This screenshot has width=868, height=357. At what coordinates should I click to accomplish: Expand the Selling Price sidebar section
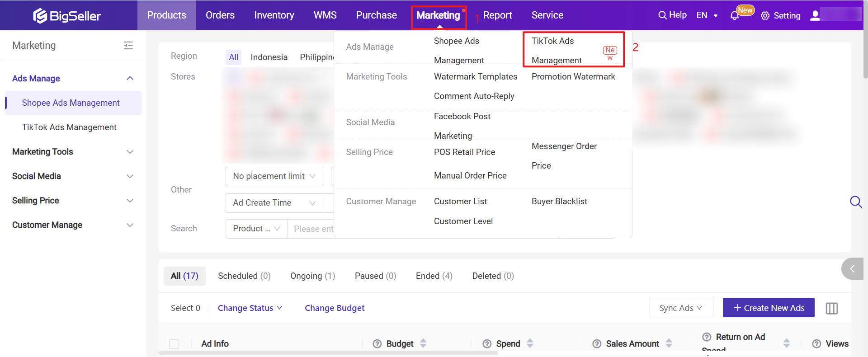130,201
